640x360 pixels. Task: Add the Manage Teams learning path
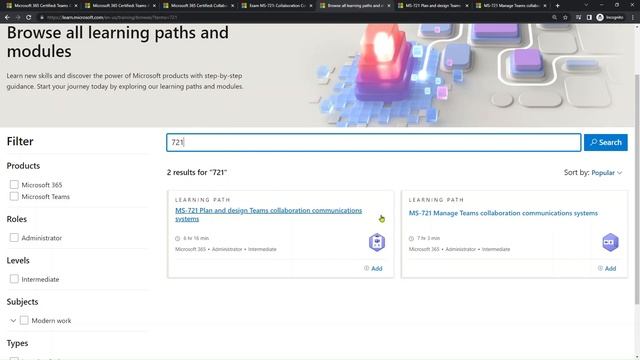[x=607, y=268]
